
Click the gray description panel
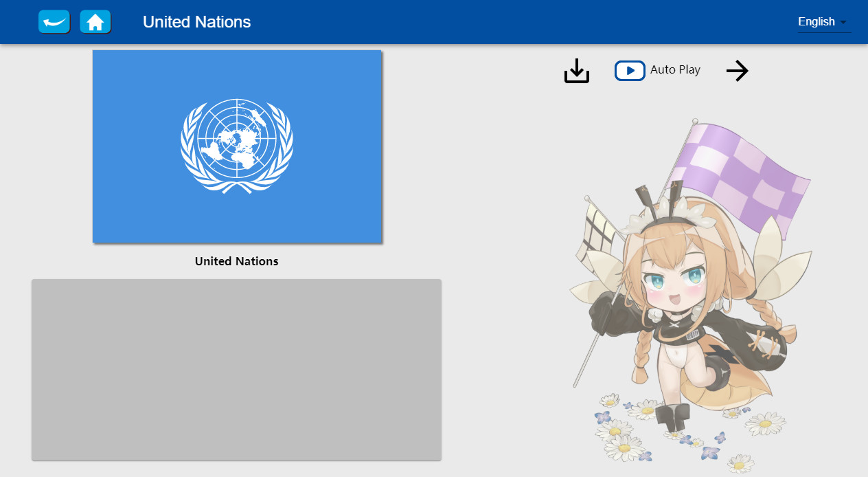pyautogui.click(x=236, y=369)
